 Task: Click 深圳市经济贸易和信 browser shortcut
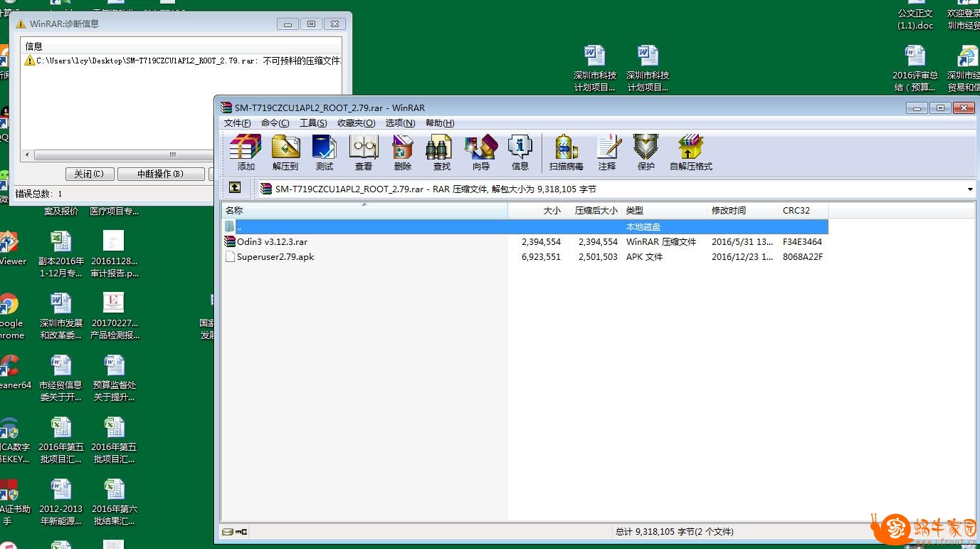(x=964, y=69)
